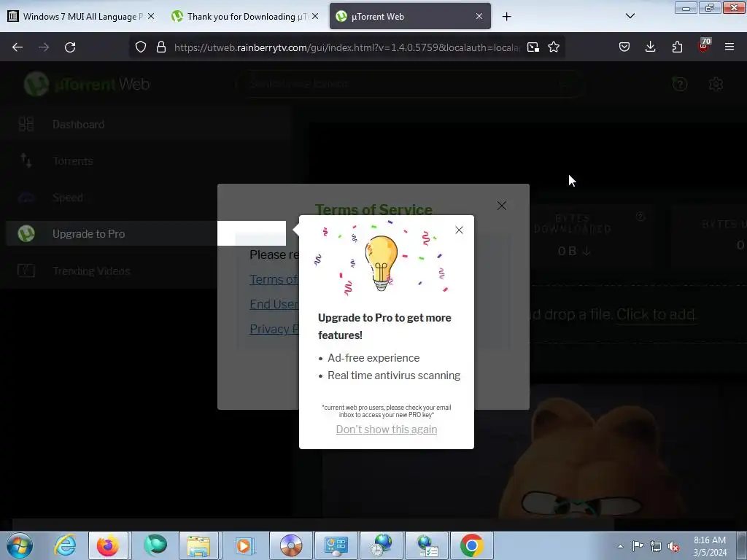
Task: Close the Windows 7 MUI tab
Action: (151, 16)
